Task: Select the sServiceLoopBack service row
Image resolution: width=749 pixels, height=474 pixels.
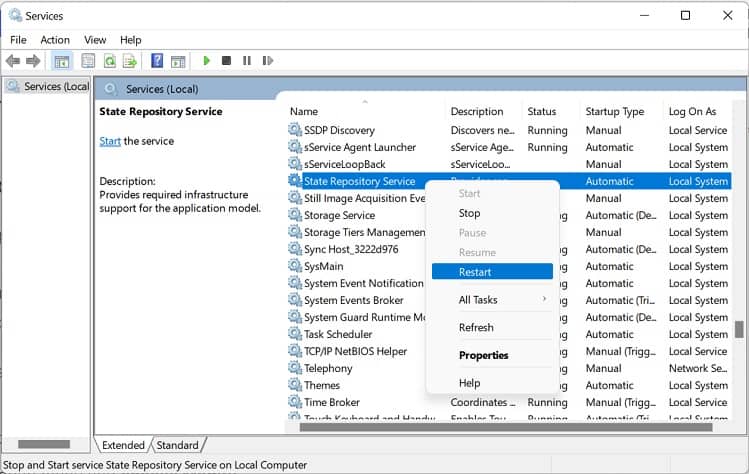Action: [x=509, y=164]
